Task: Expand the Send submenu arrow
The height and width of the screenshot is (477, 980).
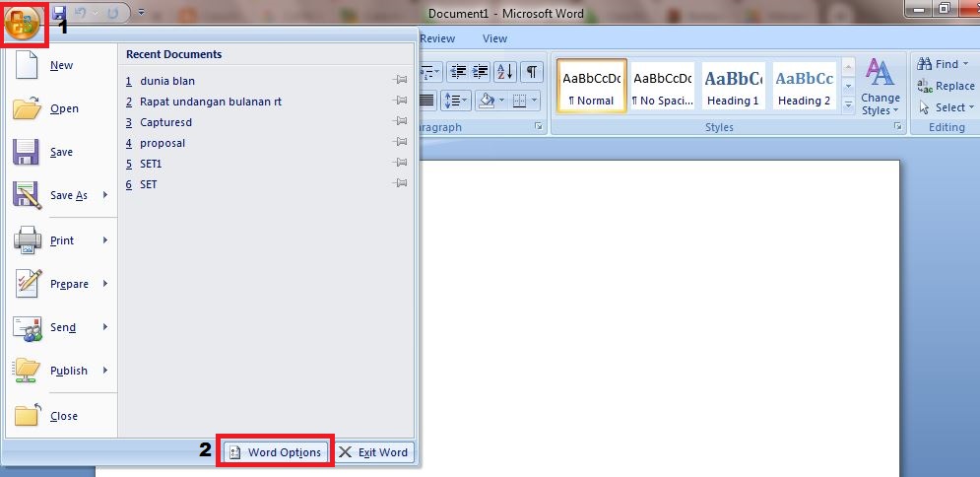Action: coord(105,327)
